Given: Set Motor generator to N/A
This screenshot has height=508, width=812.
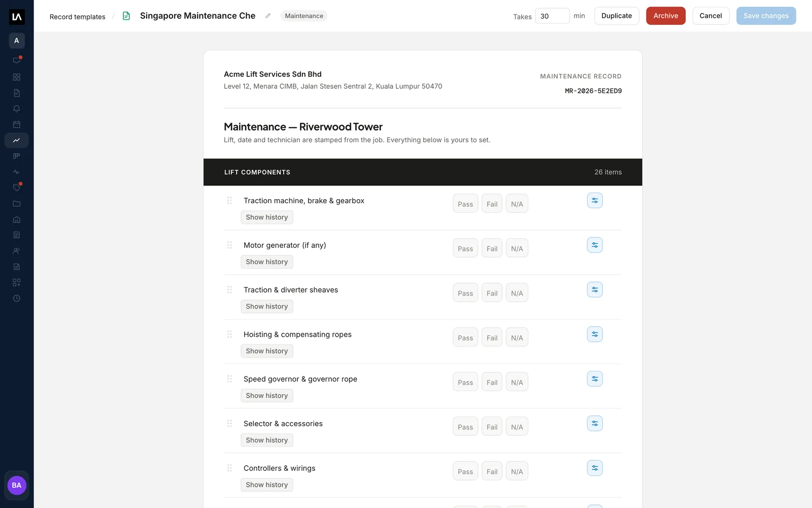Looking at the screenshot, I should (x=517, y=248).
